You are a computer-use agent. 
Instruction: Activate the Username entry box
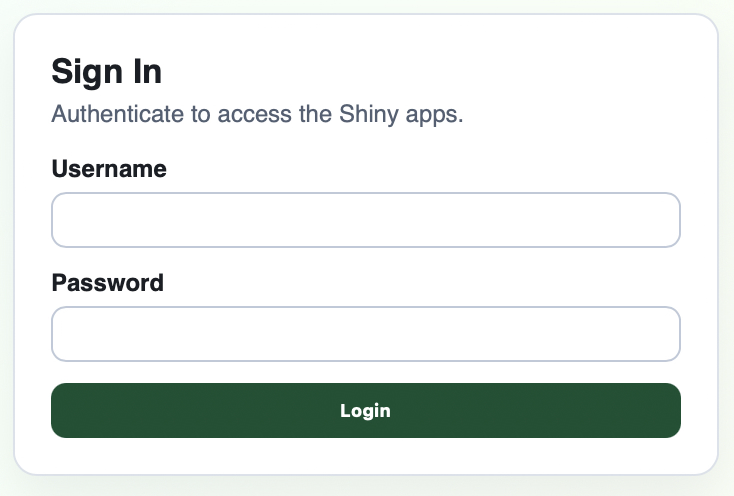[366, 220]
